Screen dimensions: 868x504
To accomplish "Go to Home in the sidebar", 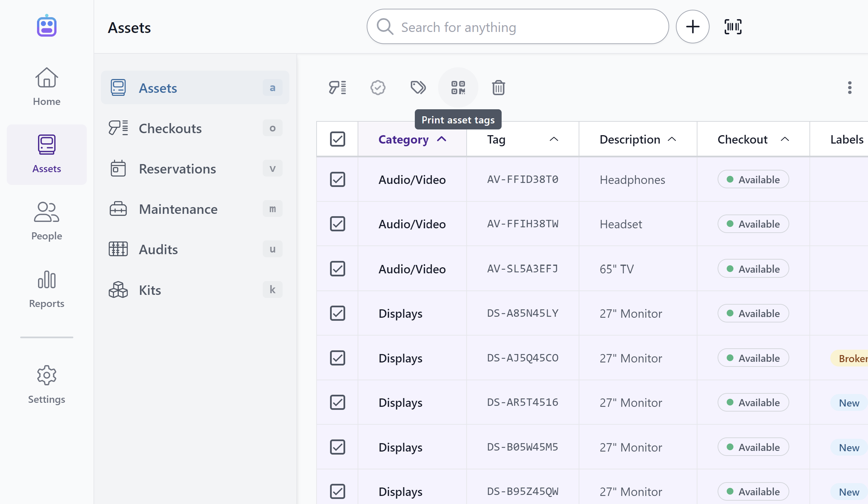I will pyautogui.click(x=46, y=87).
